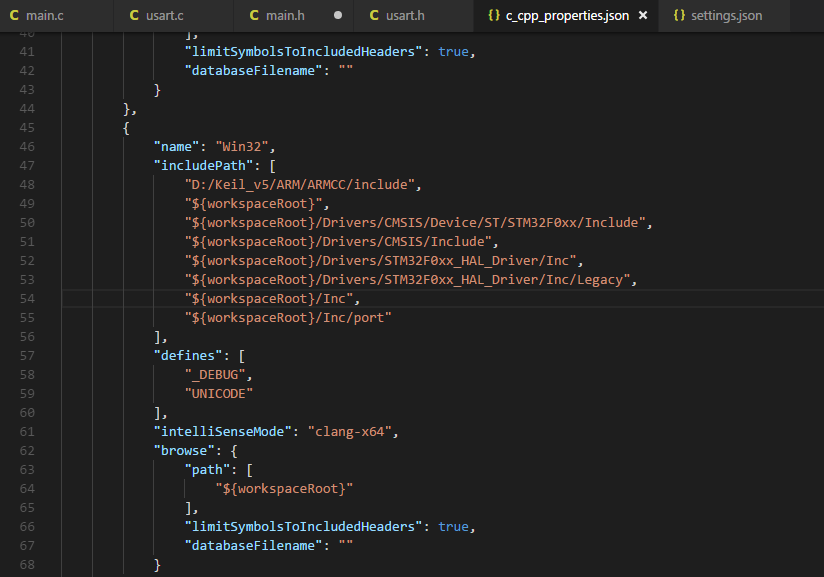The width and height of the screenshot is (824, 577).
Task: Click the true value on line 66
Action: click(453, 527)
